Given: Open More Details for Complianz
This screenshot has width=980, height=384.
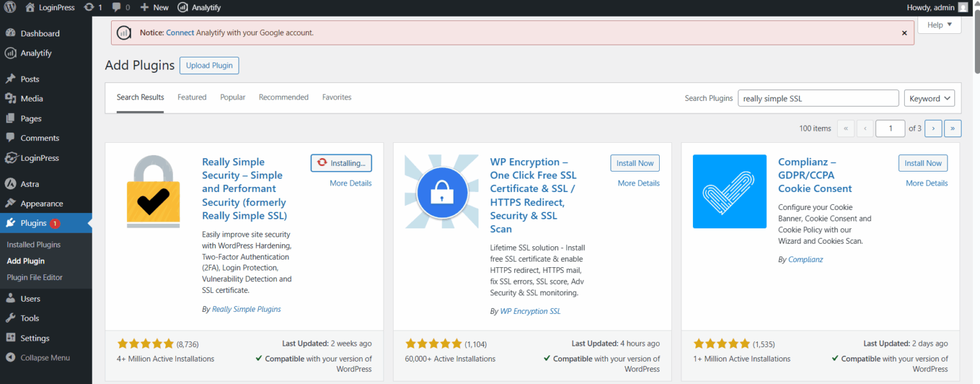Looking at the screenshot, I should pos(927,183).
